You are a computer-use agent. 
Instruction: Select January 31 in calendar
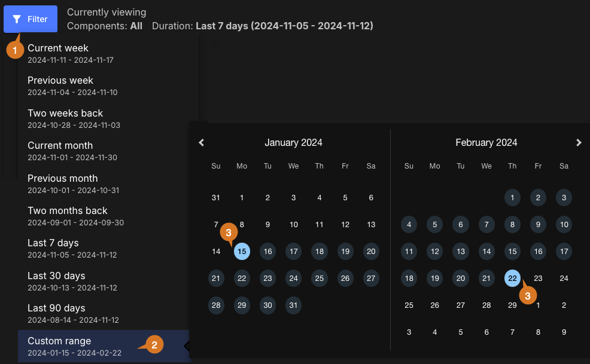[293, 305]
